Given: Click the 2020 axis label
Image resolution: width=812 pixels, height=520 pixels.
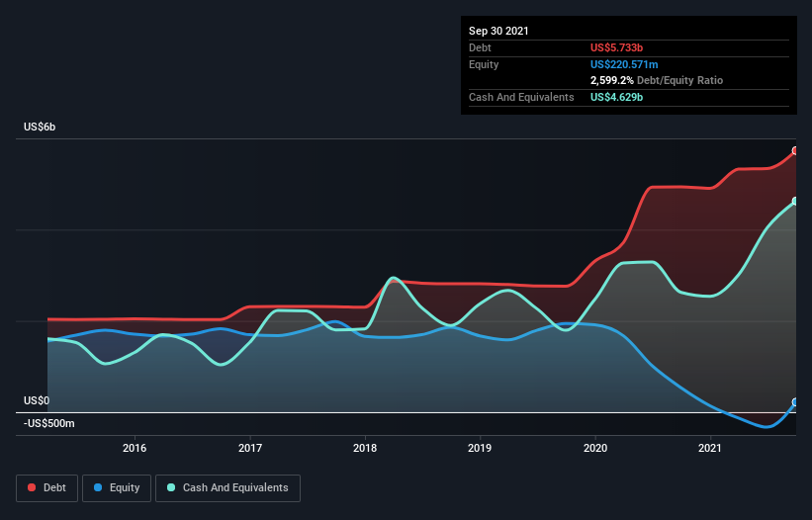Looking at the screenshot, I should click(x=595, y=448).
